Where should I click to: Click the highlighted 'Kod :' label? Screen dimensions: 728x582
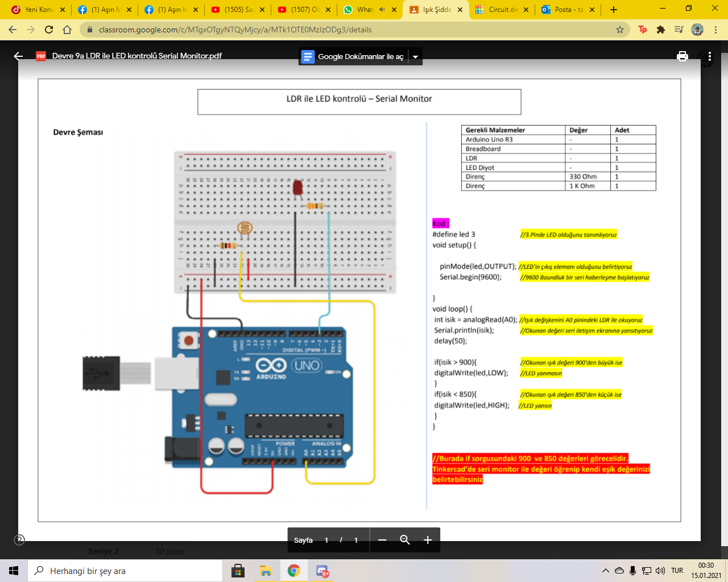(x=441, y=223)
